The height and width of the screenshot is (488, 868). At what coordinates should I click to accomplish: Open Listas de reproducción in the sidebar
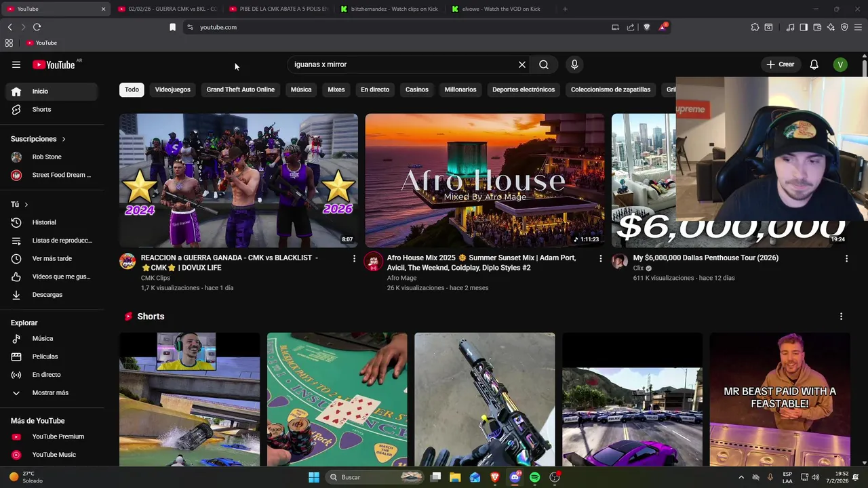tap(52, 241)
